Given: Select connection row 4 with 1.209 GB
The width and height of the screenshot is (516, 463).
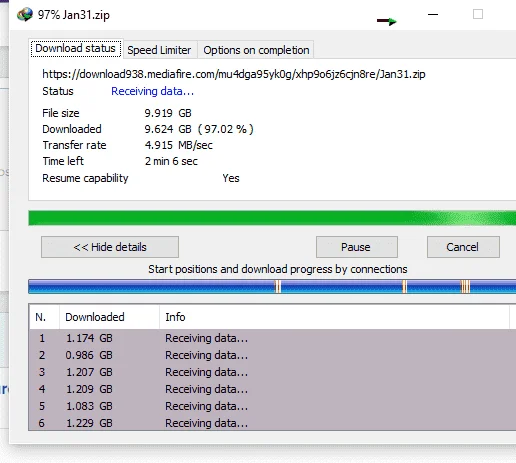Looking at the screenshot, I should (x=273, y=389).
